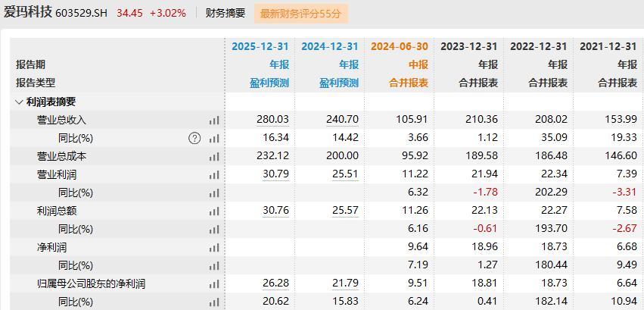Show chart for 营业利润 row
644x310 pixels.
(x=214, y=174)
